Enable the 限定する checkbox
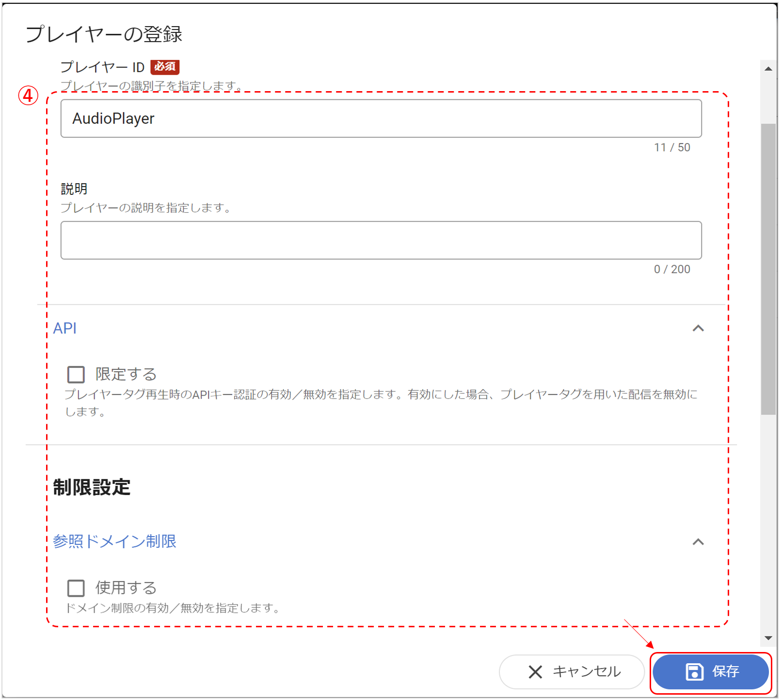 (76, 374)
